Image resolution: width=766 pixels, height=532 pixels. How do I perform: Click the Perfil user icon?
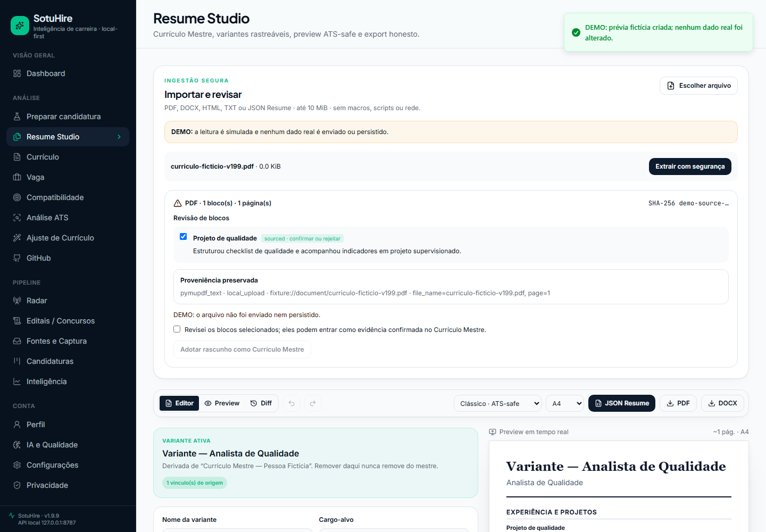pyautogui.click(x=17, y=425)
